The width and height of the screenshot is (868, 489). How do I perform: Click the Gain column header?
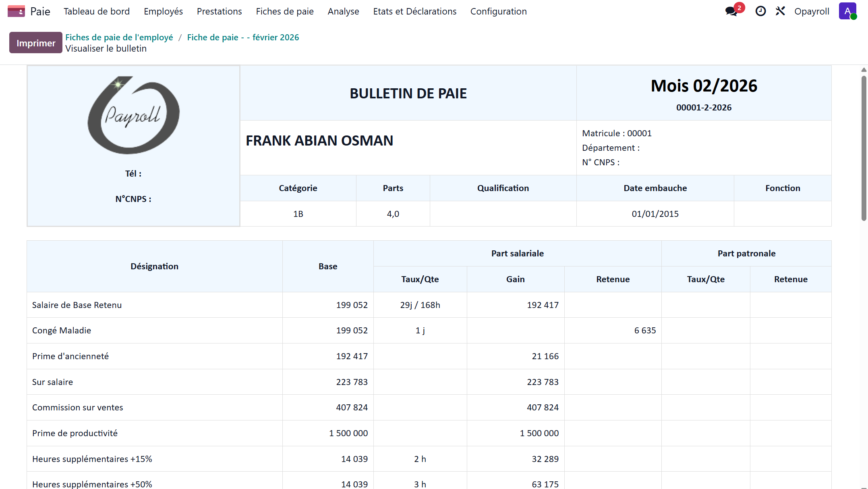[x=515, y=279]
